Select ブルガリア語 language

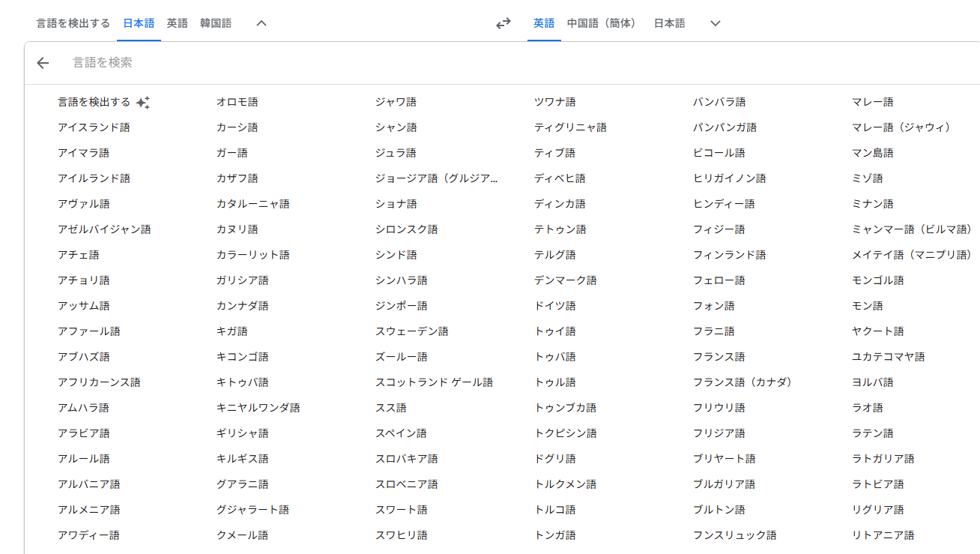(724, 484)
